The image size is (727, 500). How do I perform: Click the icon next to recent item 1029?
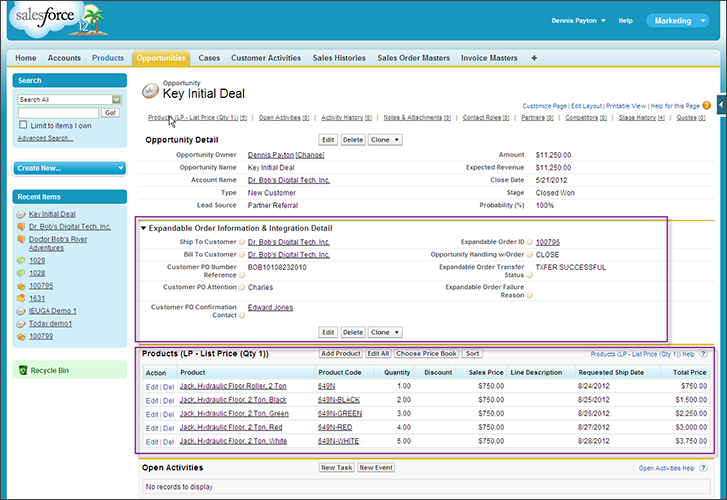(x=21, y=261)
